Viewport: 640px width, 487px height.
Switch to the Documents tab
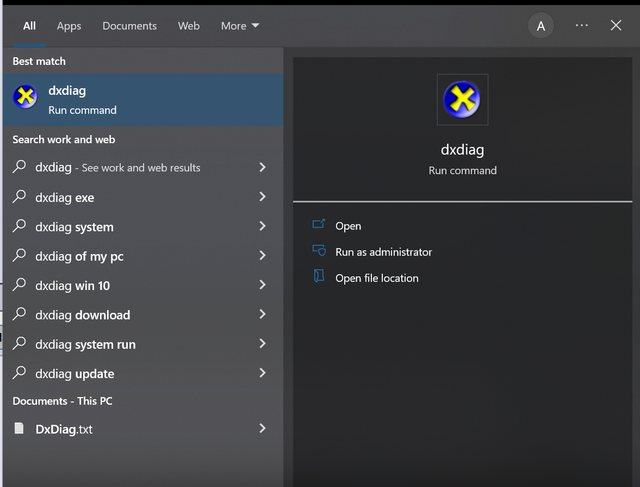(x=129, y=26)
